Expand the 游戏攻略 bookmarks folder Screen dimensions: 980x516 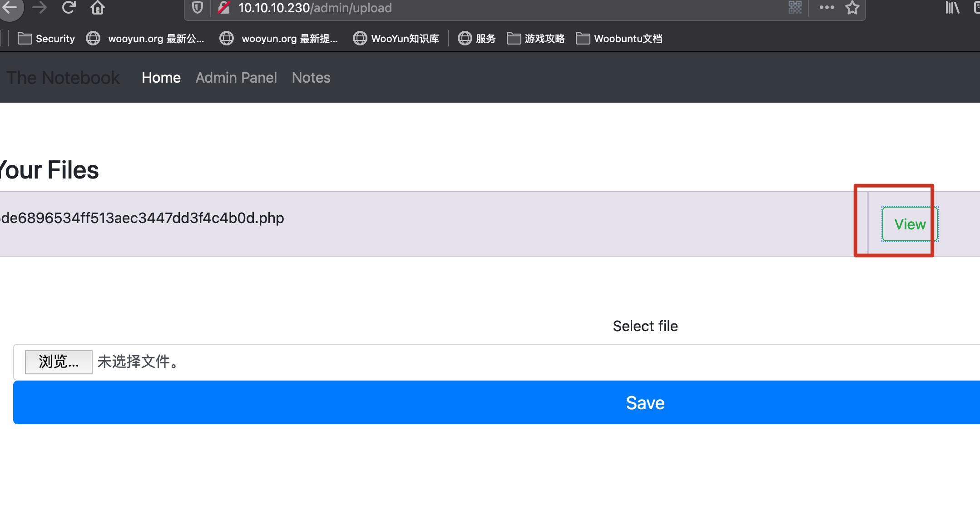pyautogui.click(x=536, y=39)
